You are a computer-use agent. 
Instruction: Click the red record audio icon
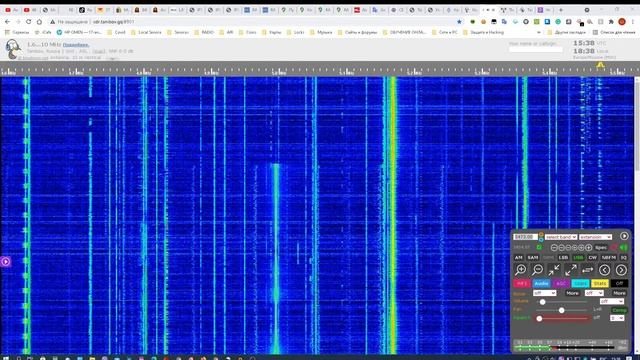[x=614, y=247]
